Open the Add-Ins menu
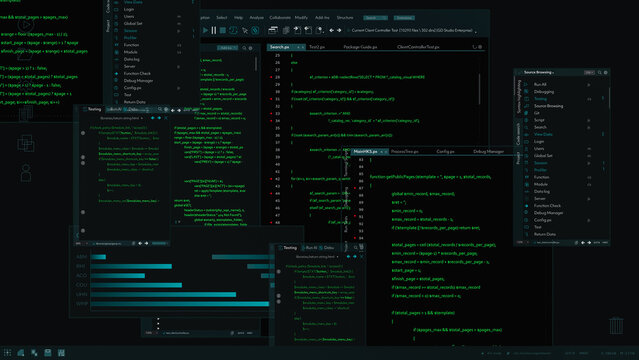The image size is (639, 360). [x=322, y=18]
